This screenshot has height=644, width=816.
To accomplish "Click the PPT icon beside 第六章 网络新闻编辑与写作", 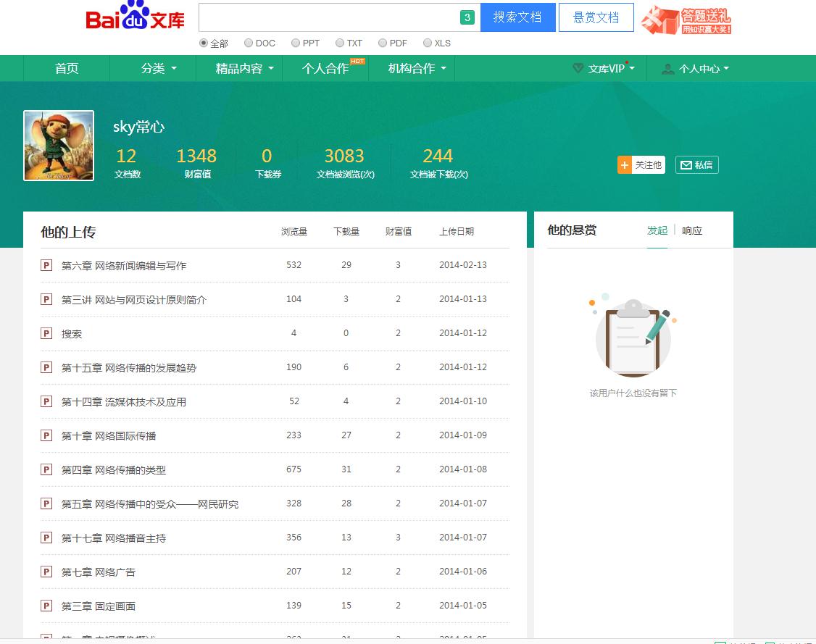I will coord(46,265).
